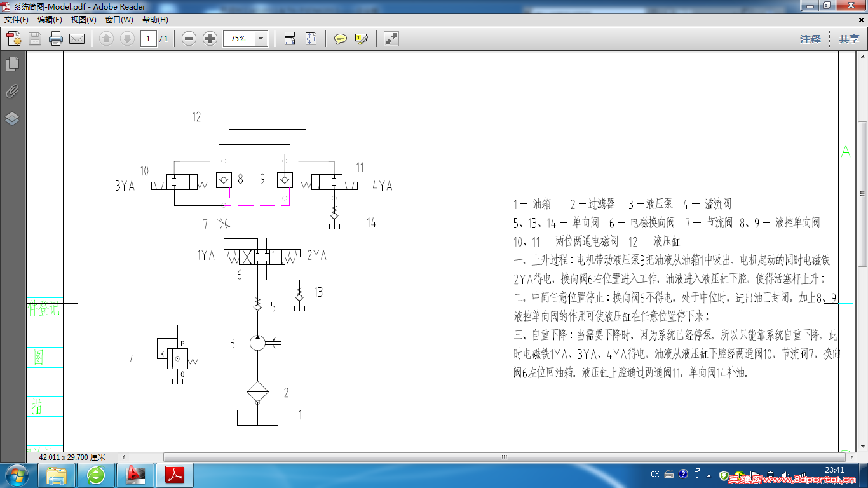This screenshot has width=868, height=488.
Task: Open the zoom percentage dropdown
Action: point(261,38)
